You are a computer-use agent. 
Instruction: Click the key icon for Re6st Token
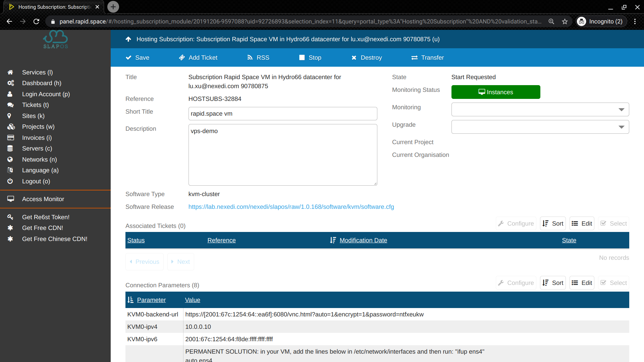[x=10, y=217]
